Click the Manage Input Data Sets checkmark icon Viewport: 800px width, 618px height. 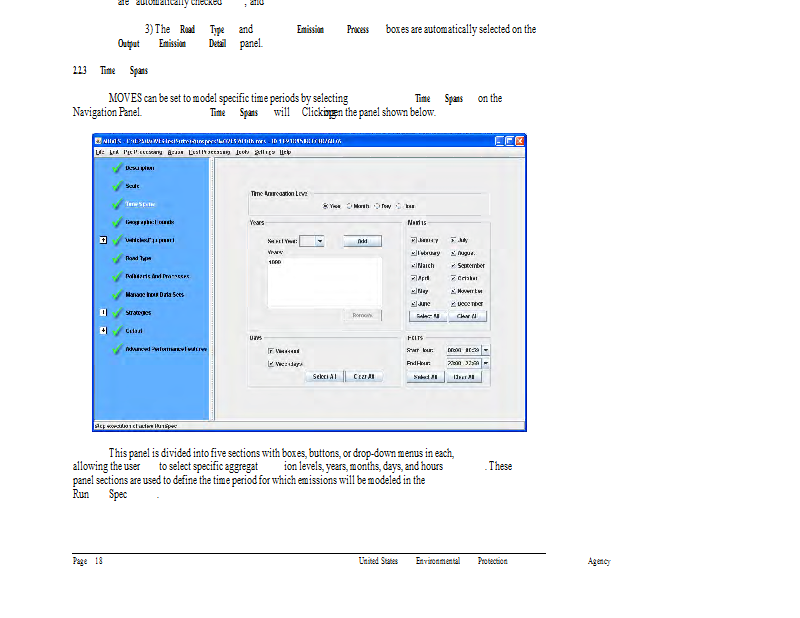coord(119,294)
